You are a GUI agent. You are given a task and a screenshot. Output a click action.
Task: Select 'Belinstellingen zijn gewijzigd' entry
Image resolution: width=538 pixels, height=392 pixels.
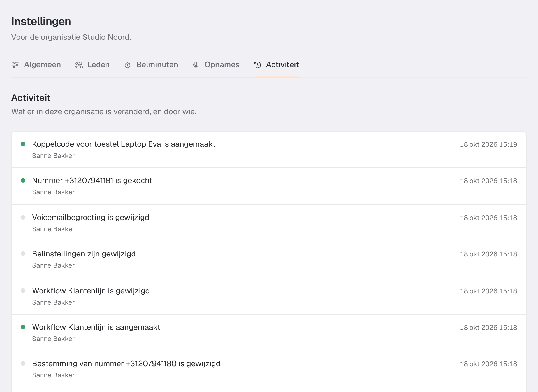coord(84,254)
